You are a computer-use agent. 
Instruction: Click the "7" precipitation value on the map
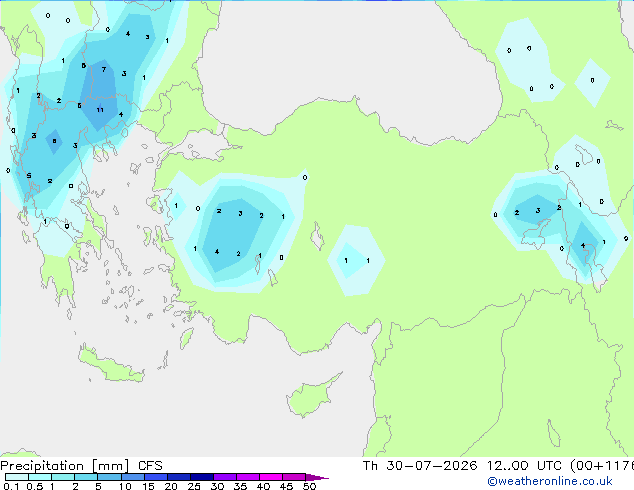[104, 70]
